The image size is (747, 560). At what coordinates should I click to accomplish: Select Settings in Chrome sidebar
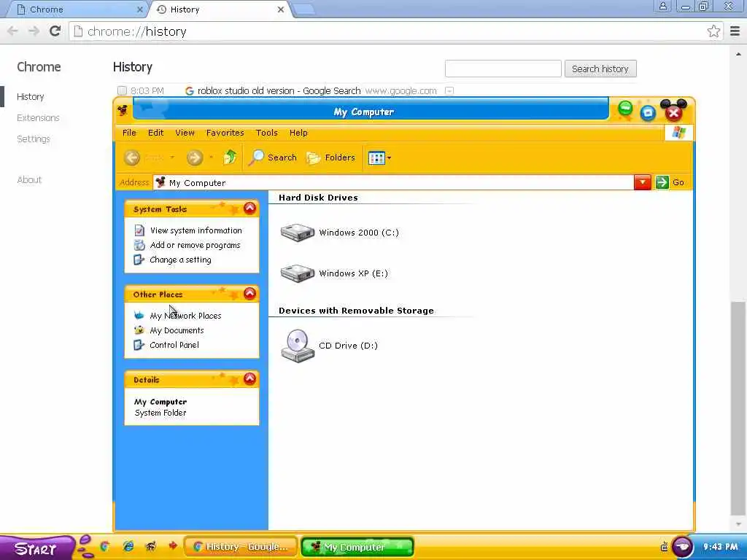click(x=34, y=139)
